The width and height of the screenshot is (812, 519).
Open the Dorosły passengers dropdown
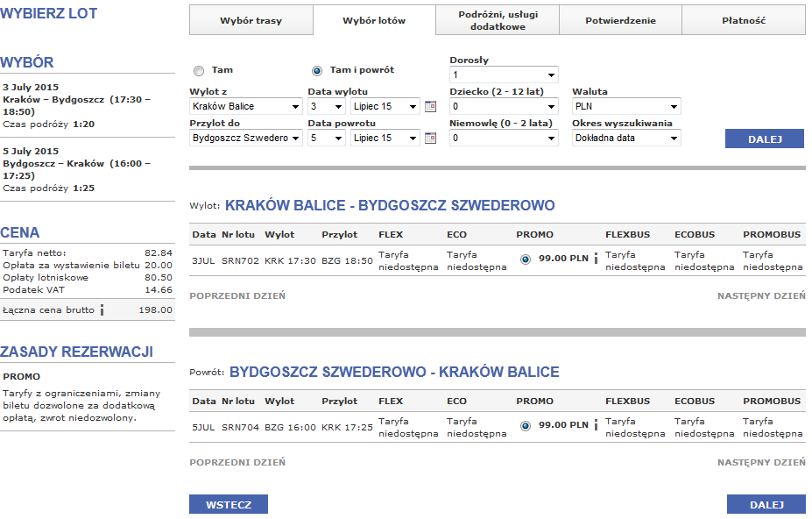click(x=504, y=75)
